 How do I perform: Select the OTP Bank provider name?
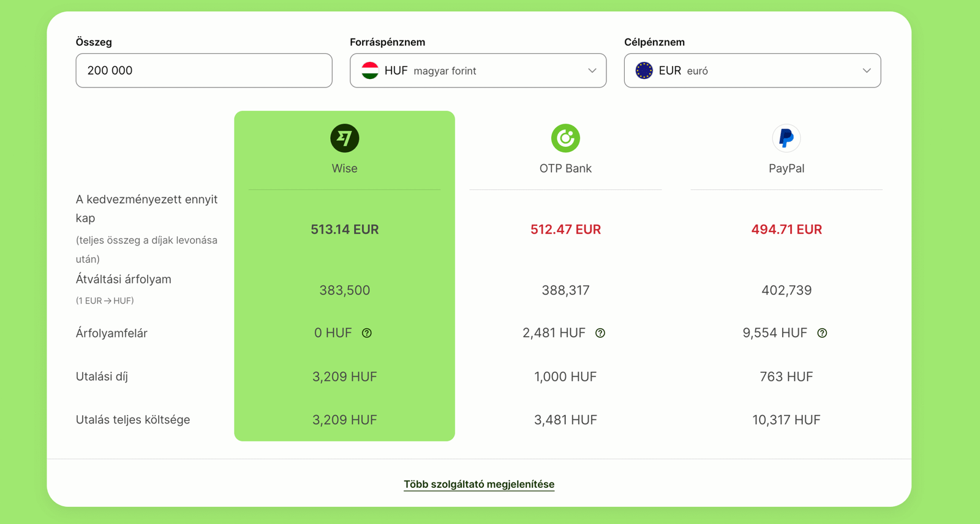[565, 168]
